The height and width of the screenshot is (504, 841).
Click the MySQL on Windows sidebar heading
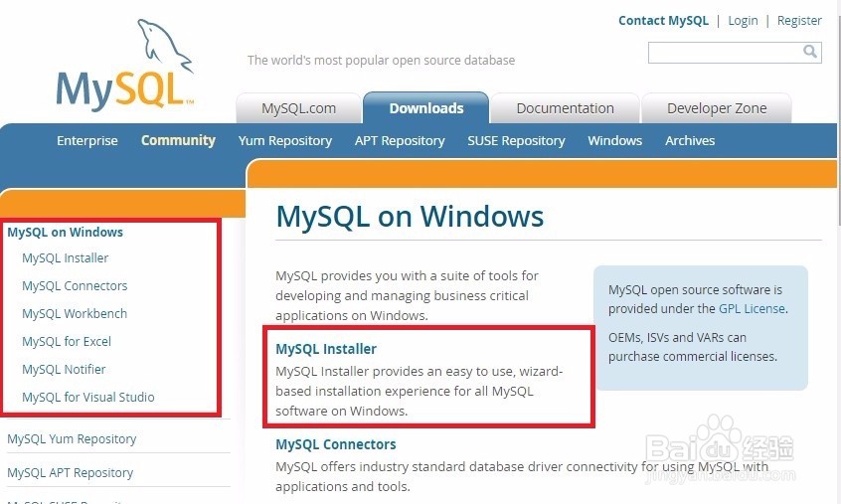pyautogui.click(x=65, y=233)
